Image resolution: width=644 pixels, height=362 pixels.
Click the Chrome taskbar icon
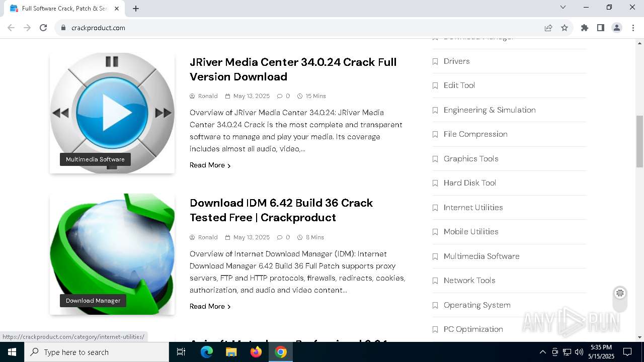point(281,352)
